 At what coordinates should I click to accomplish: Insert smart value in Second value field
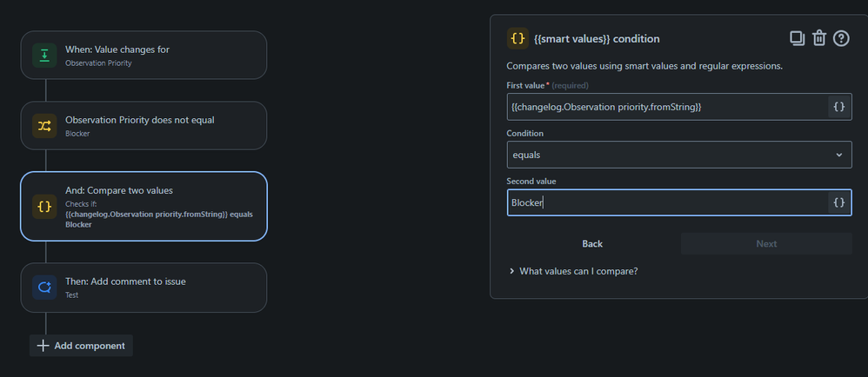(839, 202)
